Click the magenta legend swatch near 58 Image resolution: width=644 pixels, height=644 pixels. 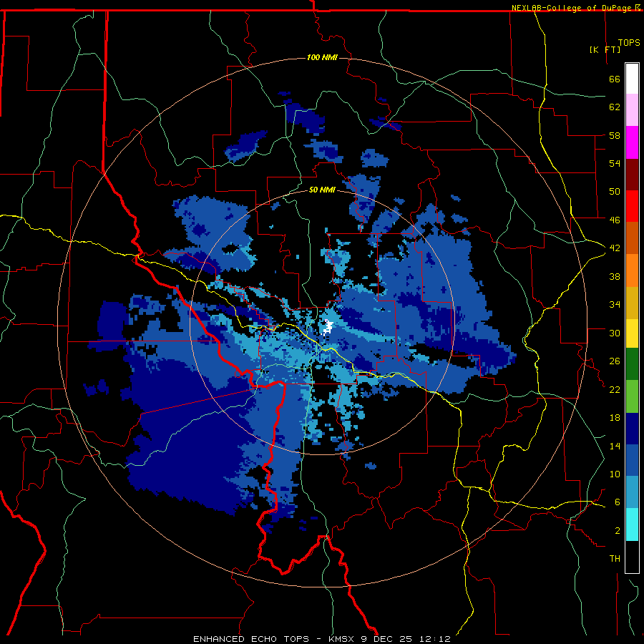point(632,142)
